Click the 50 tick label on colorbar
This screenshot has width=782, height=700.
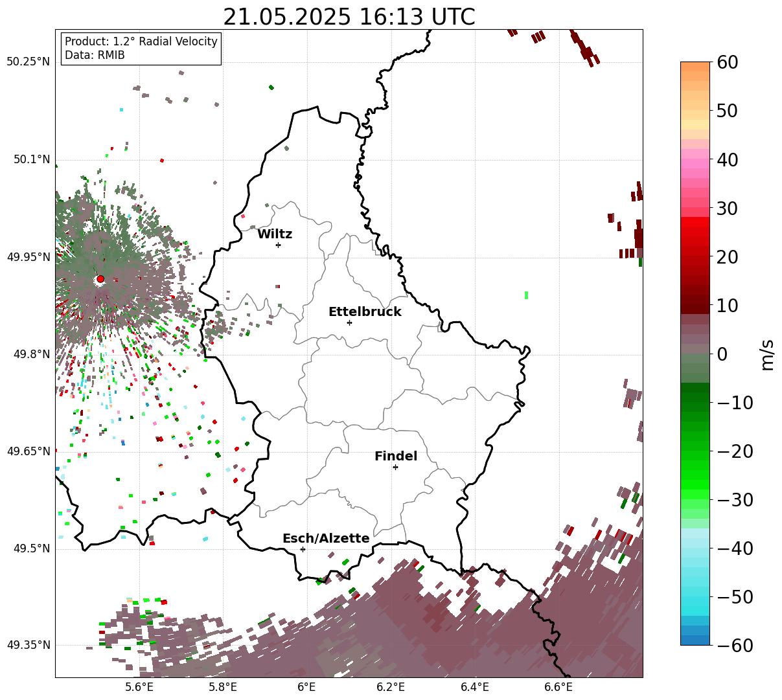pyautogui.click(x=729, y=111)
